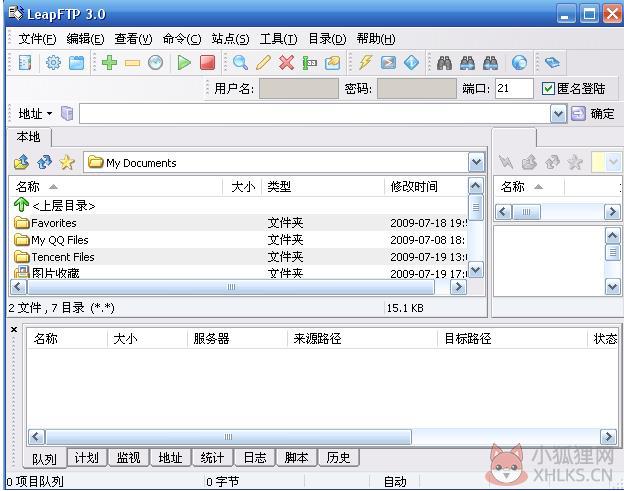
Task: Switch to the 脚本 tab
Action: (x=296, y=458)
